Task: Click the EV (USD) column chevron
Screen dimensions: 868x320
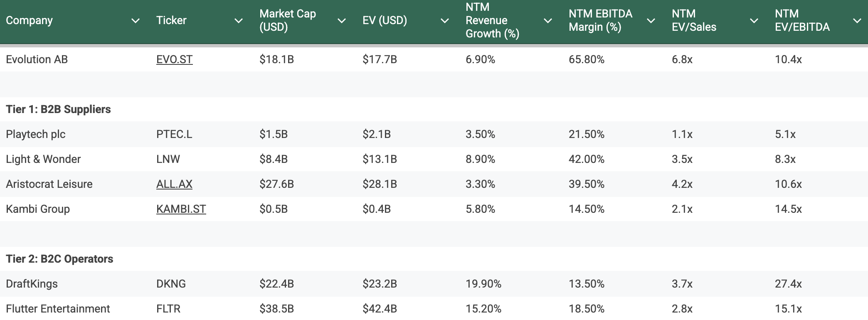Action: coord(445,21)
